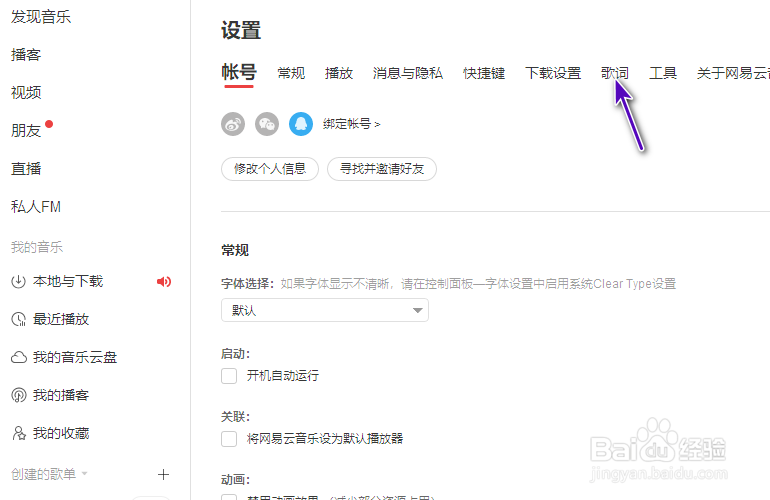Open 播客 in the sidebar
The height and width of the screenshot is (500, 770).
[x=26, y=55]
